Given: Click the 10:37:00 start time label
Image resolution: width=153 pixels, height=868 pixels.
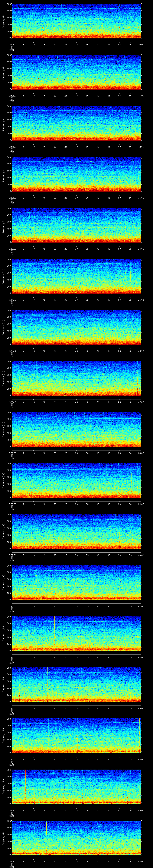Looking at the screenshot, I should 12,453.
